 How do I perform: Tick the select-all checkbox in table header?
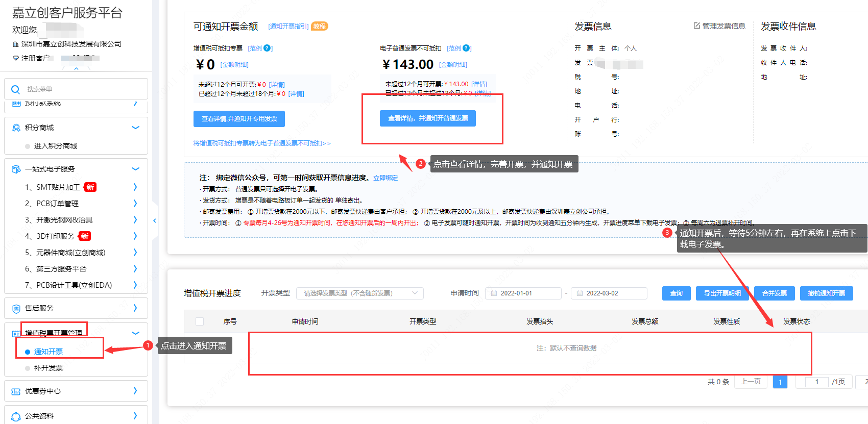click(x=200, y=321)
